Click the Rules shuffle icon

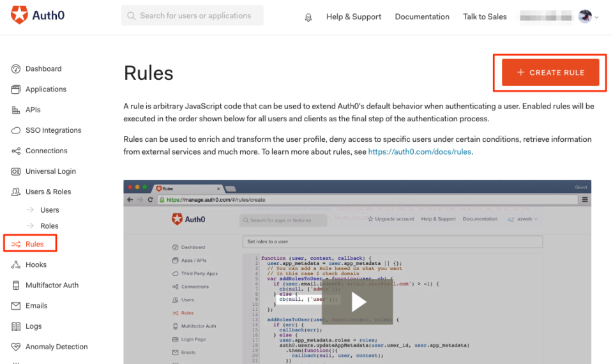(15, 244)
